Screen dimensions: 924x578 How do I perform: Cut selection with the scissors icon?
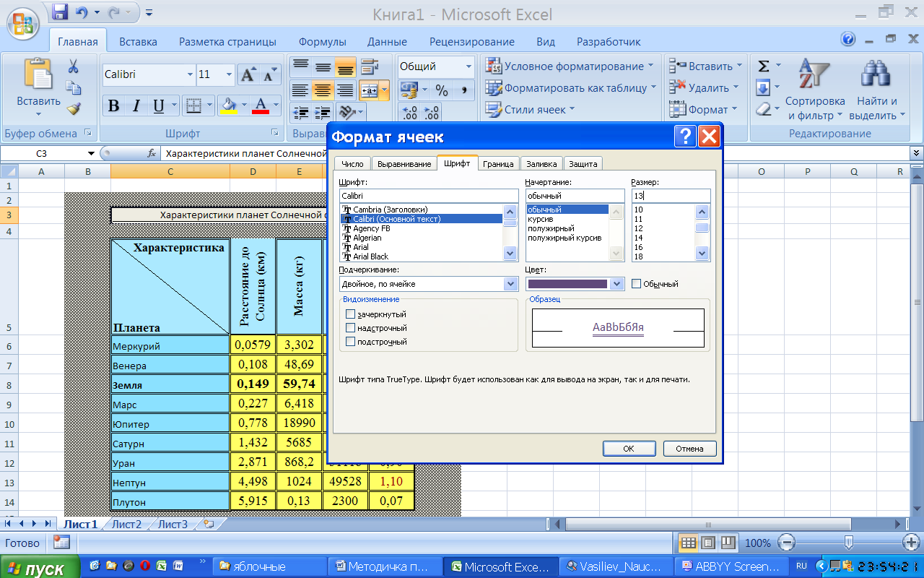(x=73, y=67)
